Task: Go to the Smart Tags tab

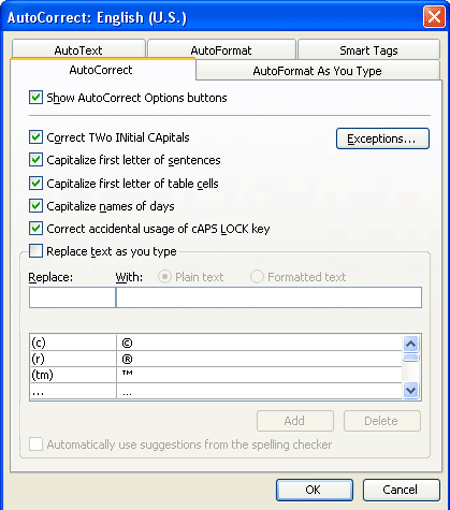Action: click(369, 50)
